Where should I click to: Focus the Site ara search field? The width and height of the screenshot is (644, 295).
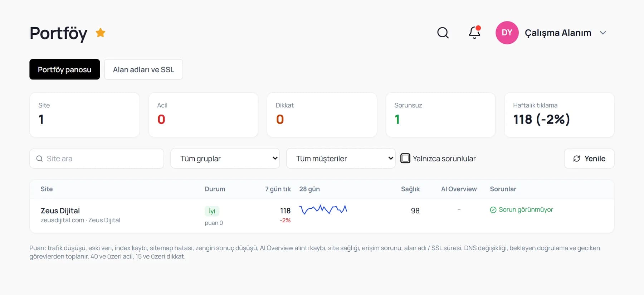[x=97, y=159]
